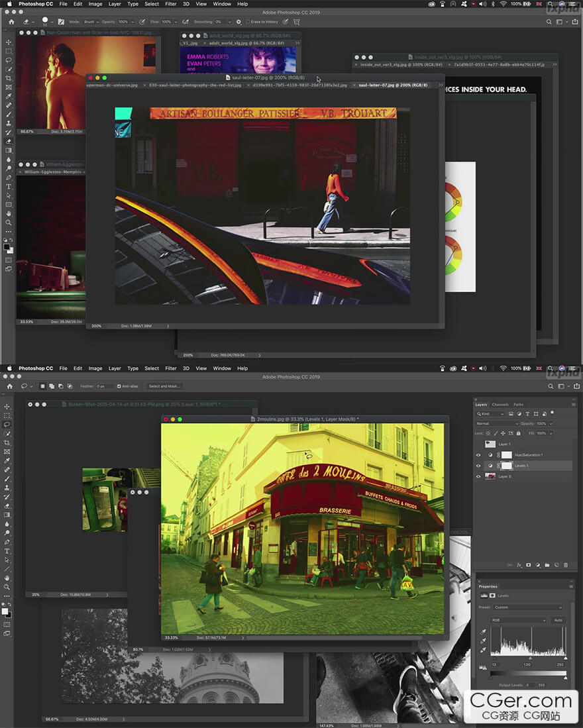Select the Crop tool in upper Photoshop toolbar

click(9, 78)
